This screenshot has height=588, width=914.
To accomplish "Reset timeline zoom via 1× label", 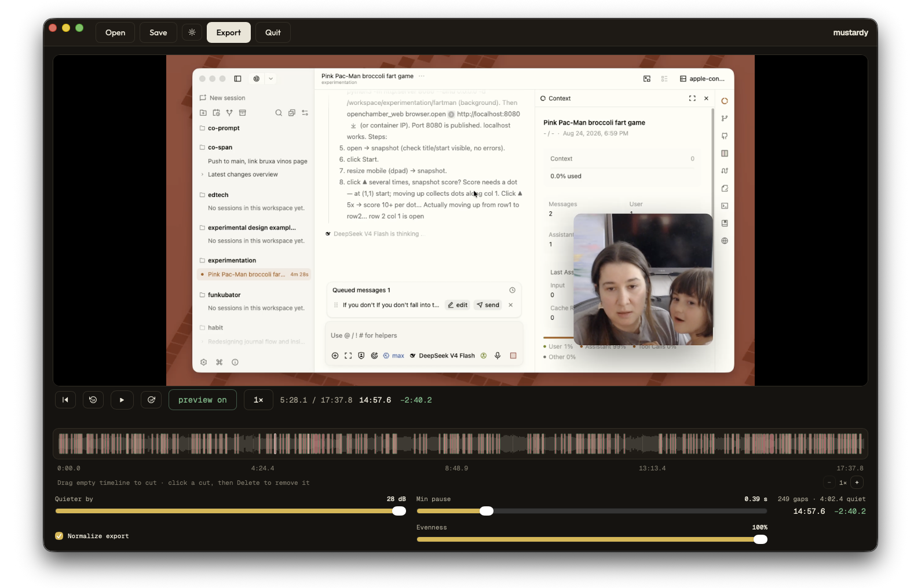I will pos(843,483).
